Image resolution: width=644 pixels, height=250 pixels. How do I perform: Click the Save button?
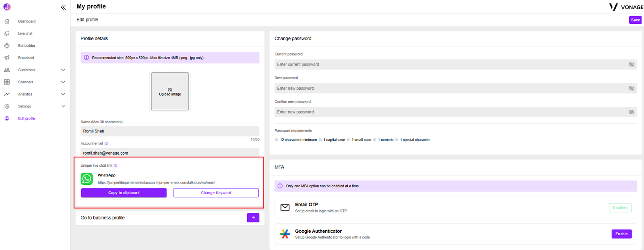(635, 20)
